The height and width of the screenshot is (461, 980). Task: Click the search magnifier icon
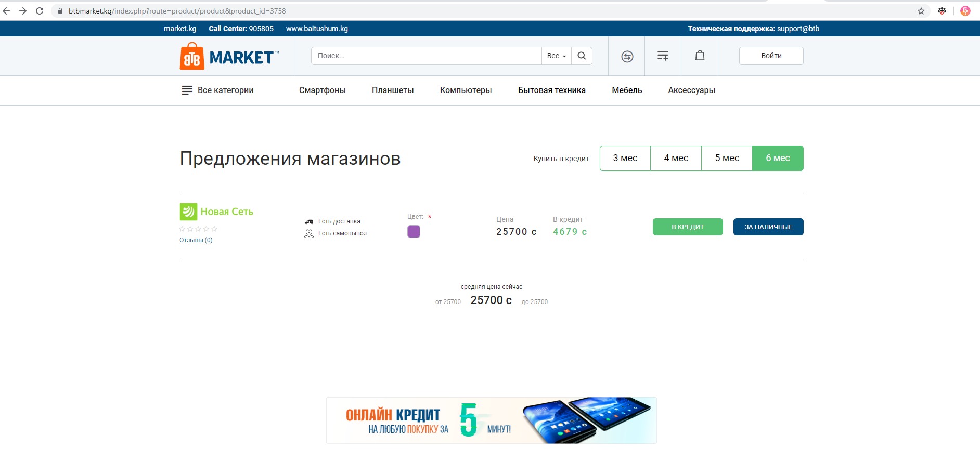pos(582,56)
